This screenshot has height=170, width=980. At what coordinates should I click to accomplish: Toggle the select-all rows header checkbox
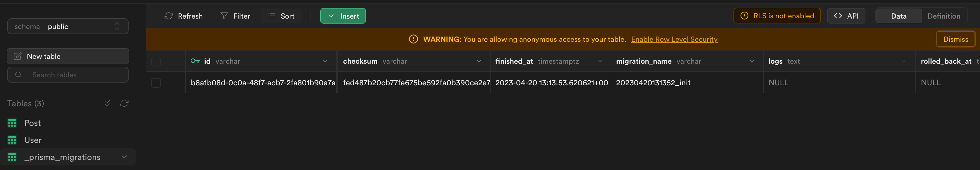[x=156, y=61]
